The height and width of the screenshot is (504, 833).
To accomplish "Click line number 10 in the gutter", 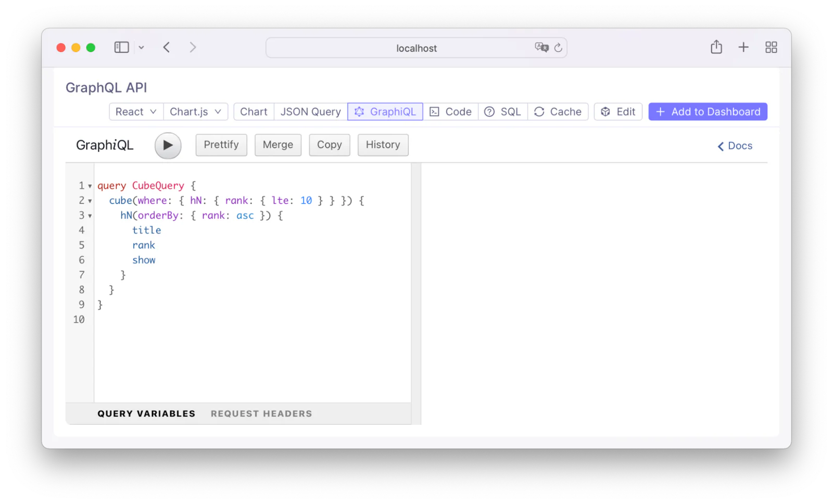I will [79, 320].
